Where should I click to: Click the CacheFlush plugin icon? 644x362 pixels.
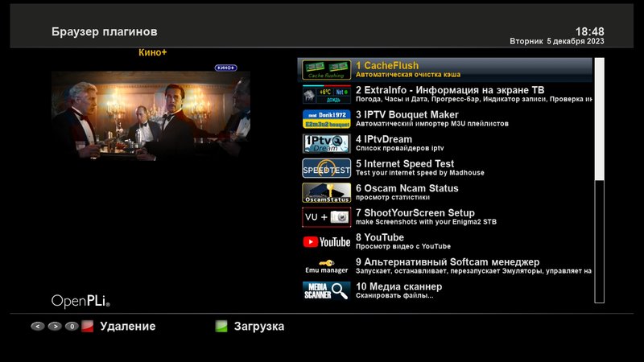(x=326, y=70)
